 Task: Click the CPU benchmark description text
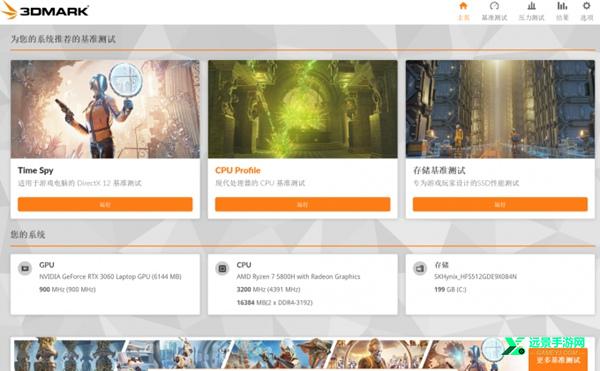tap(260, 183)
